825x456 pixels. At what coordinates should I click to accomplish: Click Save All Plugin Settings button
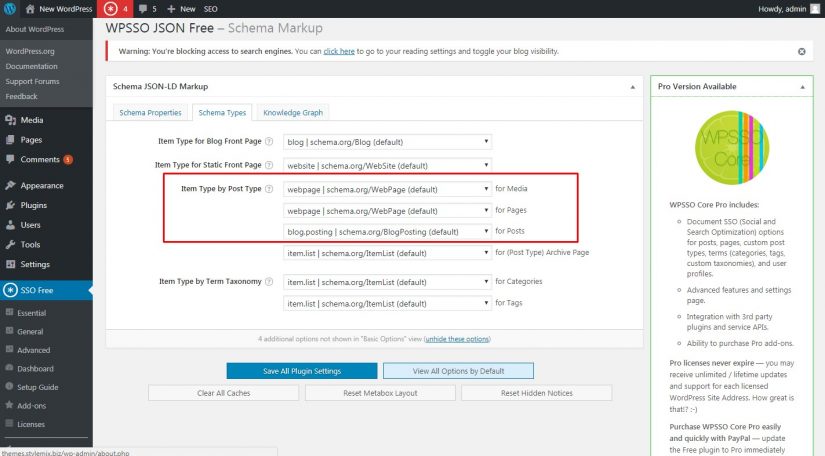(x=302, y=371)
